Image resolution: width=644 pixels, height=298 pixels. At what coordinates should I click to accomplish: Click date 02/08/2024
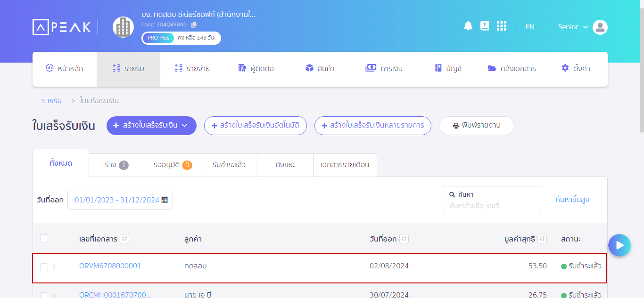point(389,266)
